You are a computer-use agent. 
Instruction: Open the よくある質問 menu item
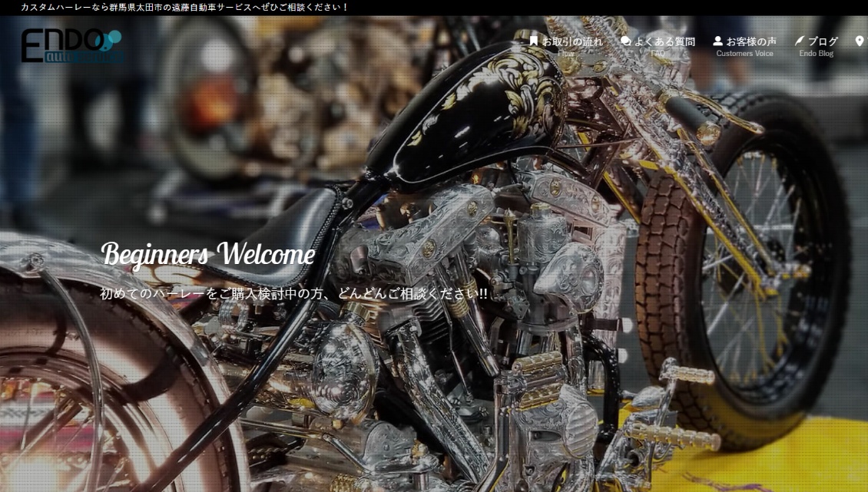tap(664, 41)
